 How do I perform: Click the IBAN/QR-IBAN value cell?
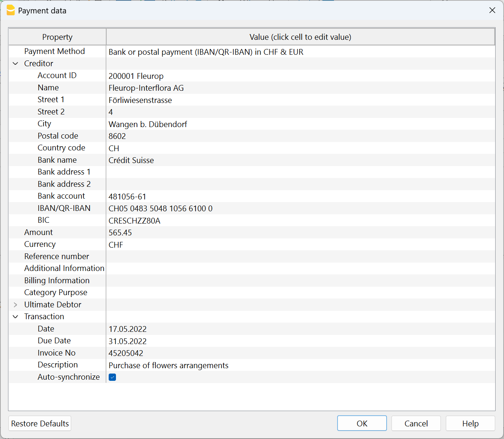191,208
